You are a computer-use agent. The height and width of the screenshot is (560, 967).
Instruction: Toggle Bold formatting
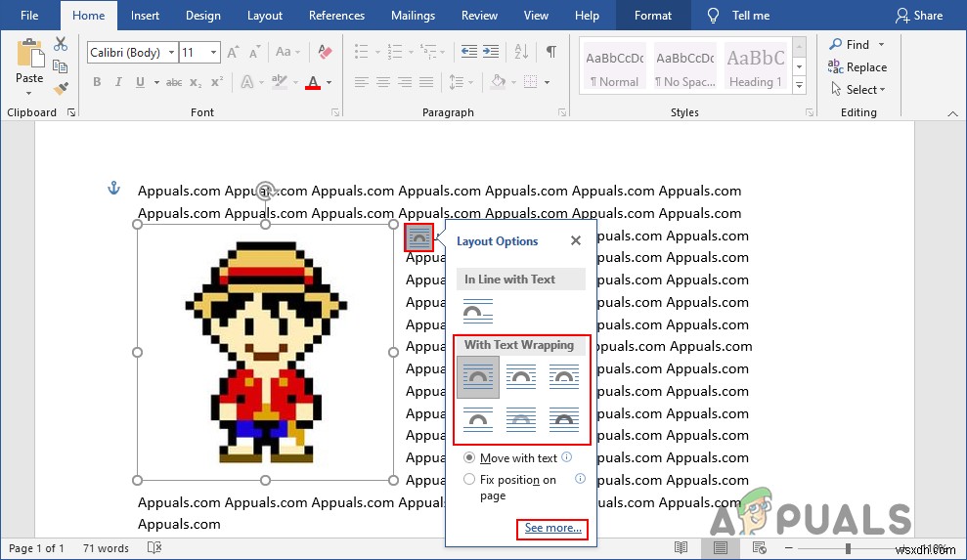(x=97, y=82)
